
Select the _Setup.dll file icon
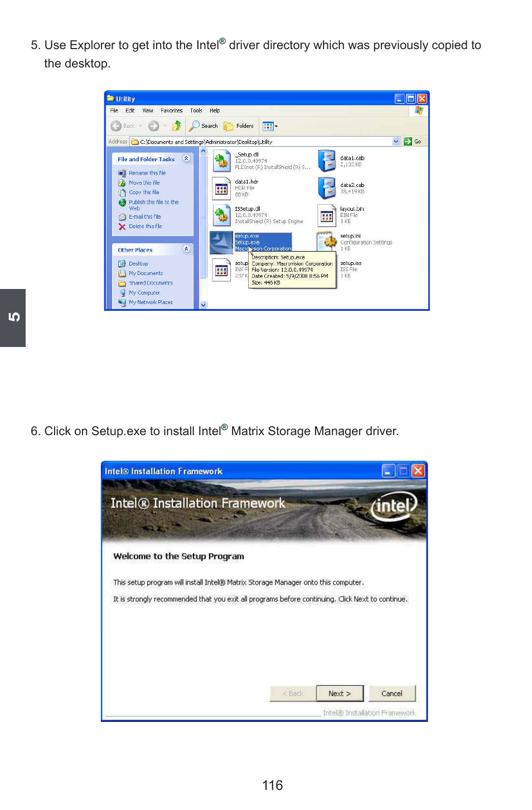(x=221, y=161)
